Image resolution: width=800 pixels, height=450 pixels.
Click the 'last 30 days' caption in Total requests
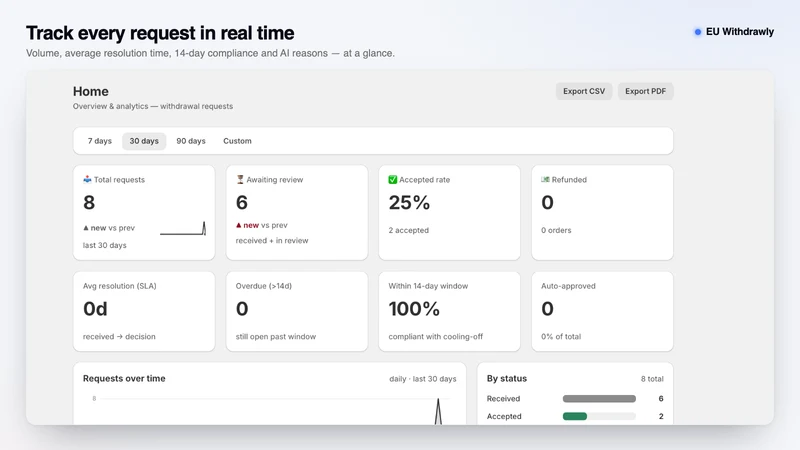pyautogui.click(x=105, y=245)
